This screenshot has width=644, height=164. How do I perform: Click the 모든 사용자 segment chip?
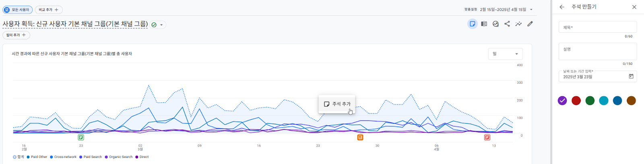pyautogui.click(x=18, y=10)
